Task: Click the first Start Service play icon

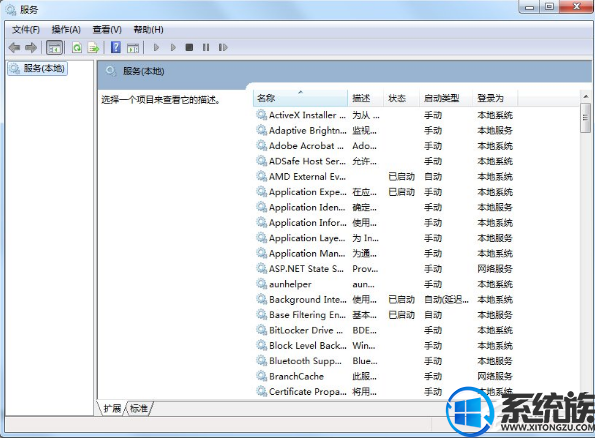Action: 156,47
